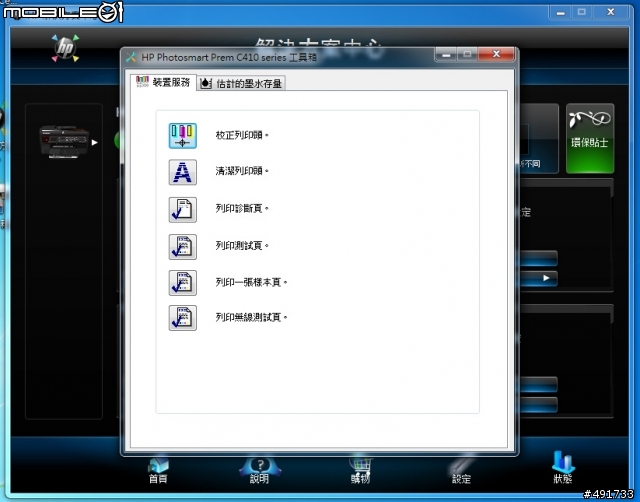Minimize the HP Photosmart toolbox window

point(446,54)
